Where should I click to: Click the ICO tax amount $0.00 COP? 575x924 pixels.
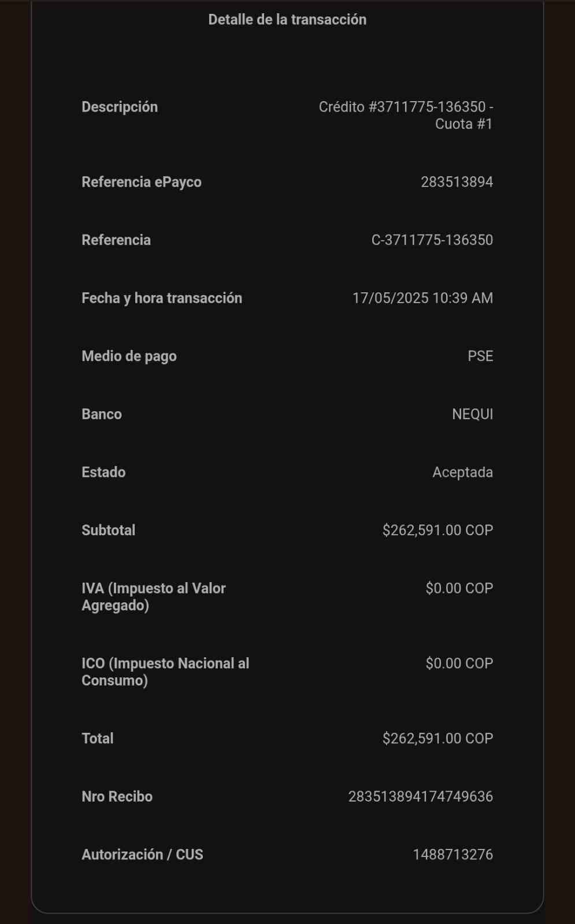click(x=459, y=663)
